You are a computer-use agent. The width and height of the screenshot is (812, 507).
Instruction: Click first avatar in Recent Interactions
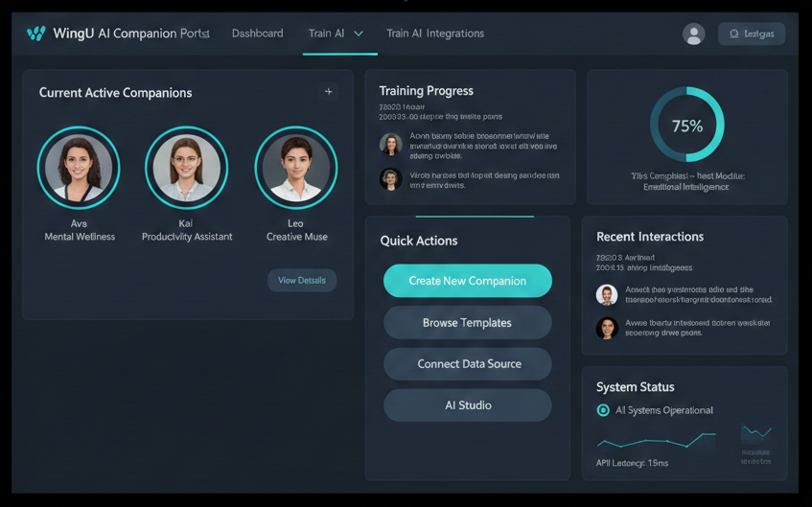click(x=606, y=295)
